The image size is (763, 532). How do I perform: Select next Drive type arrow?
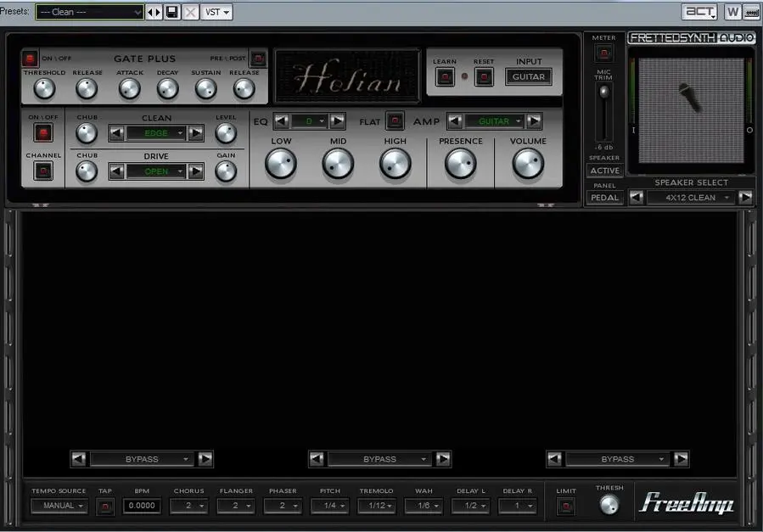pos(195,171)
